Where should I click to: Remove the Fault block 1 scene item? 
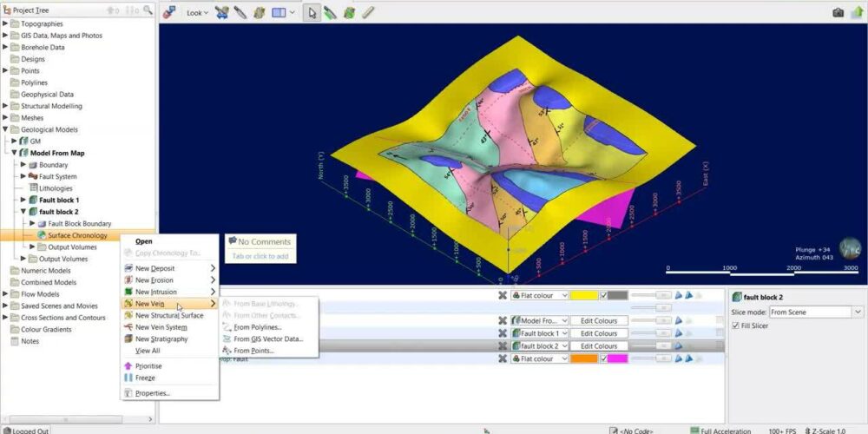pos(503,333)
